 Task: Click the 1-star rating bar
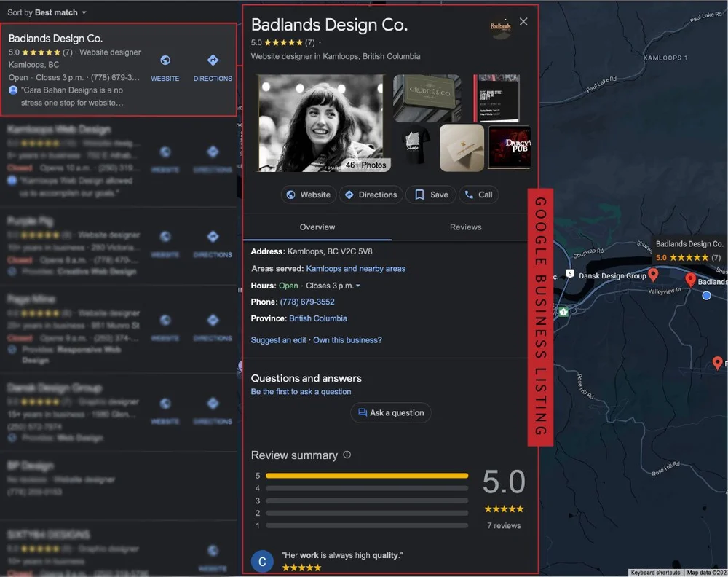coord(367,525)
